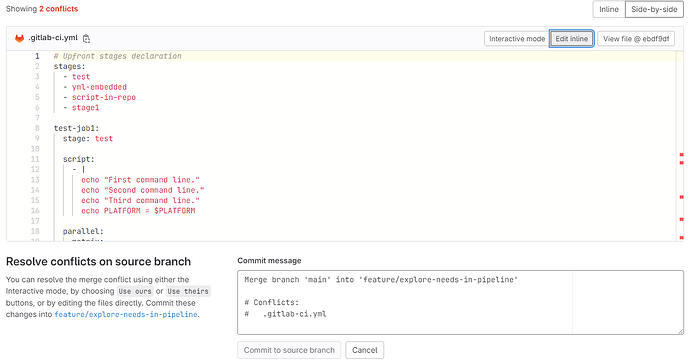Place cursor on the parallel: line
The height and width of the screenshot is (362, 690).
[x=83, y=231]
